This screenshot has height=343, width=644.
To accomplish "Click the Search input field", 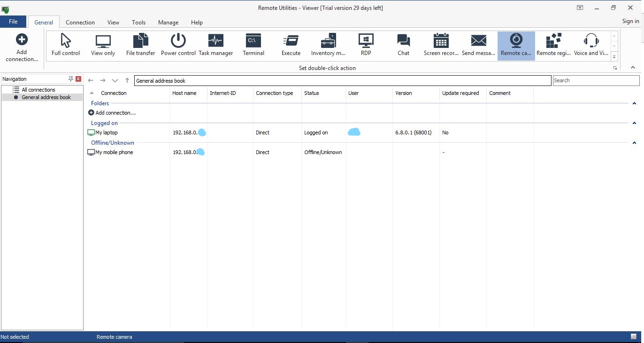I will pyautogui.click(x=595, y=80).
